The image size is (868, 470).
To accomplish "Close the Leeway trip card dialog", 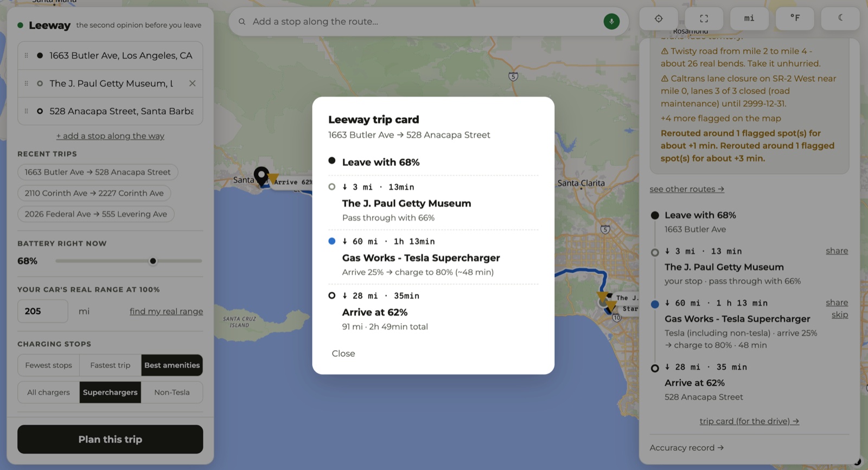I will pos(343,353).
